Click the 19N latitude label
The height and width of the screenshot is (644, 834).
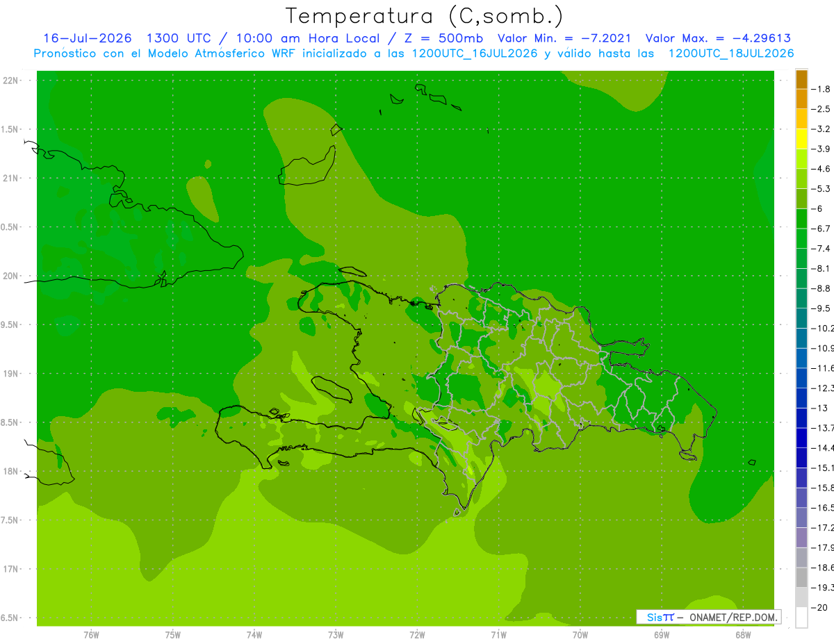coord(11,373)
